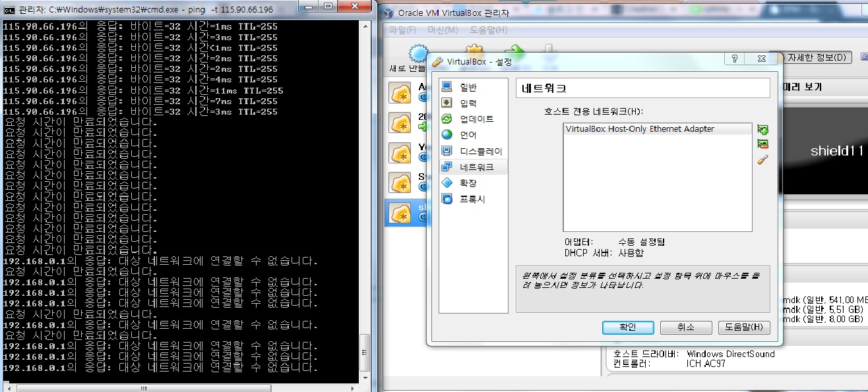Click the 도움말(H) button in settings dialog

[x=743, y=327]
